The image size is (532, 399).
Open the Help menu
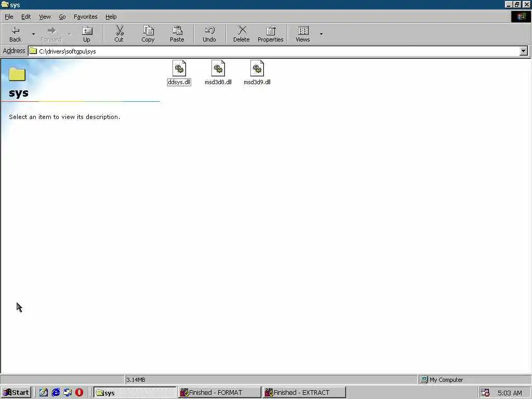coord(111,17)
